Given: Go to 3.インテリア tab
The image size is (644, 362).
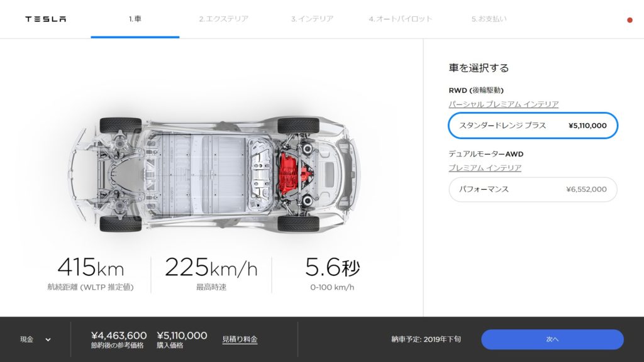Looking at the screenshot, I should 312,19.
